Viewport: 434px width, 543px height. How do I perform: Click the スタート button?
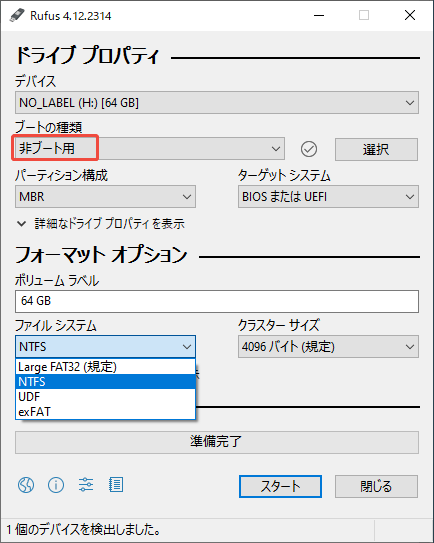(x=280, y=486)
